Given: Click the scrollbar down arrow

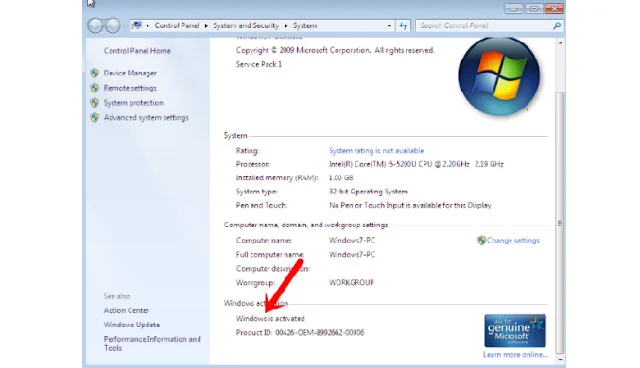Looking at the screenshot, I should click(560, 359).
